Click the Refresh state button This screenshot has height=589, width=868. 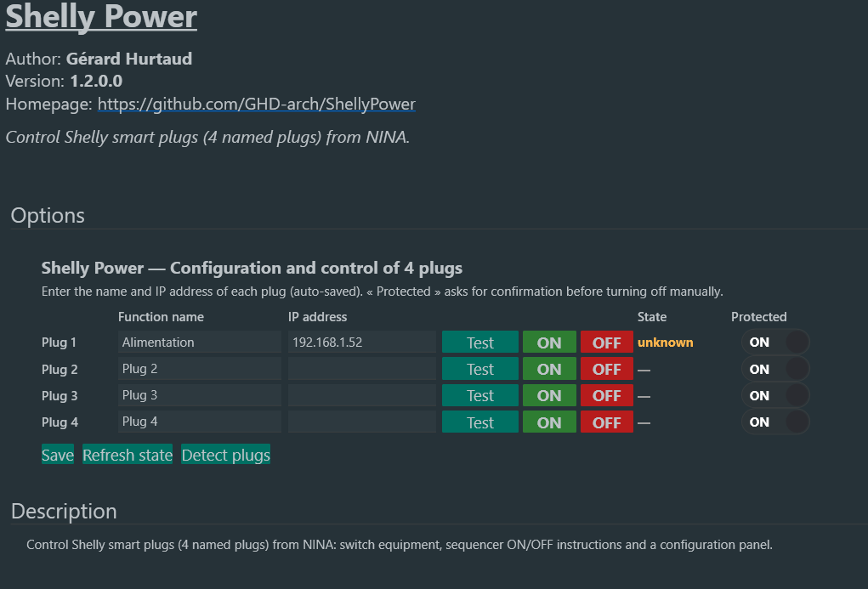(x=128, y=455)
